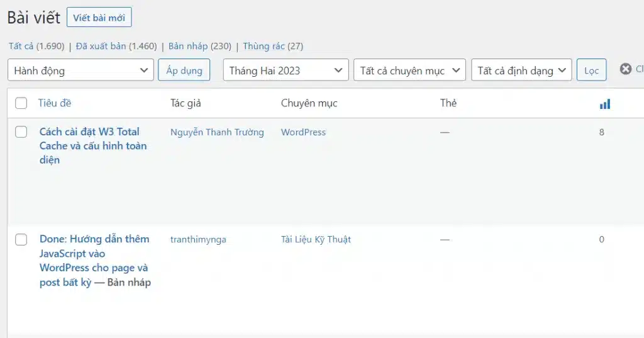The image size is (644, 338).
Task: Open the Tài Liệu Kỹ Thuật category link
Action: pyautogui.click(x=316, y=239)
